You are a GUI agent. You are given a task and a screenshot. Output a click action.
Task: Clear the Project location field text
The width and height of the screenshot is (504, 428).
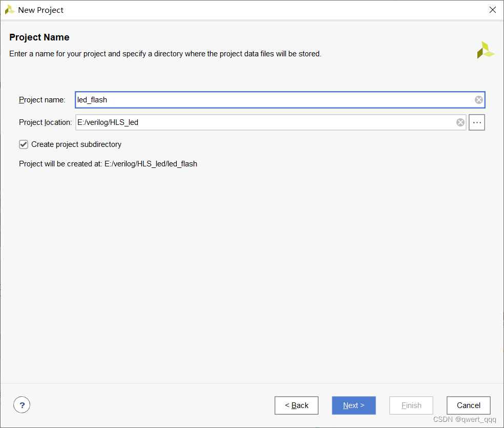click(460, 122)
